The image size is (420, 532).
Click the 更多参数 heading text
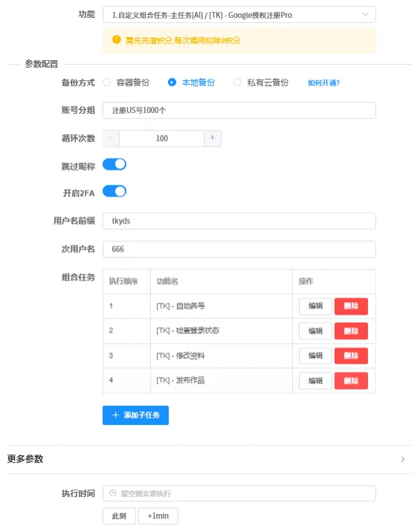click(25, 459)
